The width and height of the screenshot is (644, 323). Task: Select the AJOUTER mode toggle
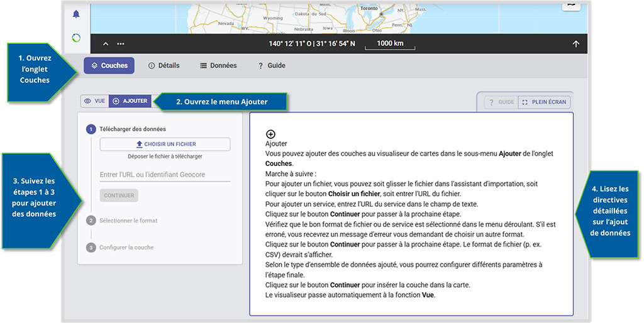click(x=130, y=101)
